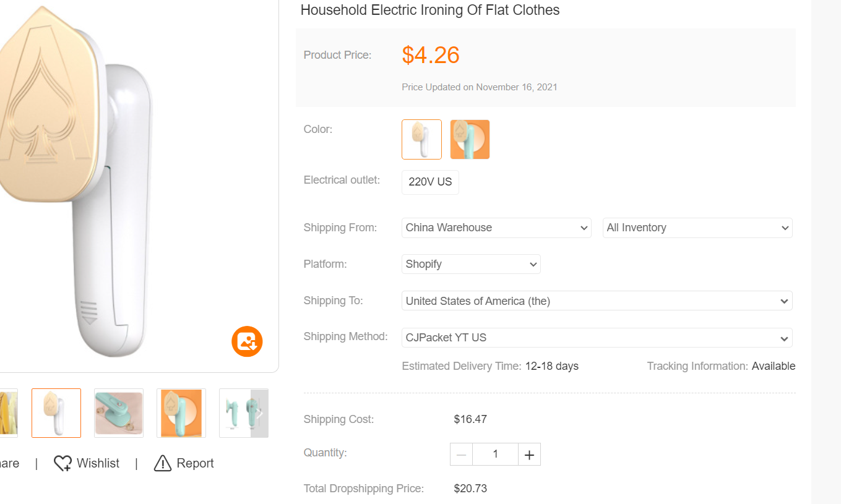Expand the Shipping To country dropdown
Screen dimensions: 841x504
tap(597, 301)
